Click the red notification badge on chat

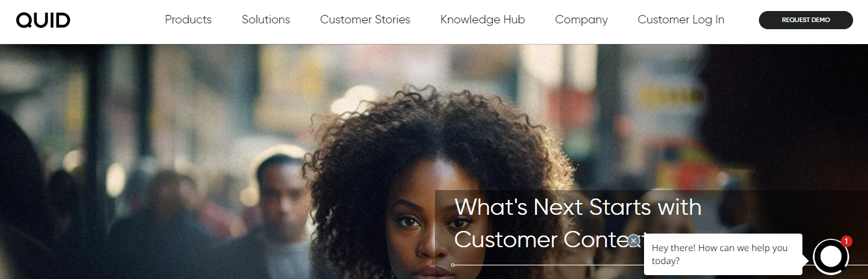coord(846,241)
